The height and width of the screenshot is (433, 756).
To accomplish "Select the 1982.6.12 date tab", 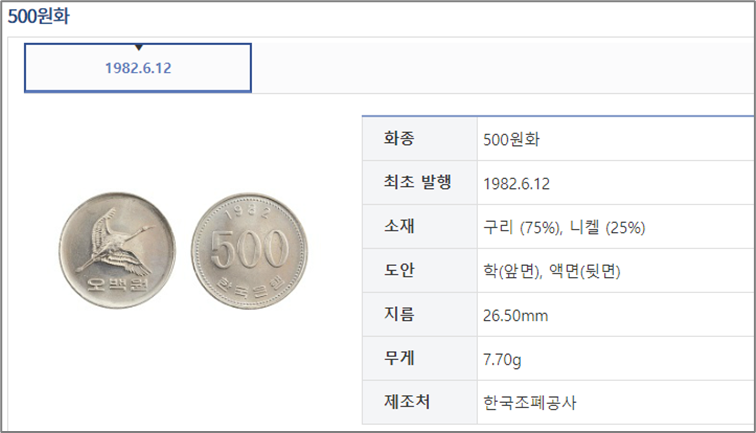I will tap(138, 68).
